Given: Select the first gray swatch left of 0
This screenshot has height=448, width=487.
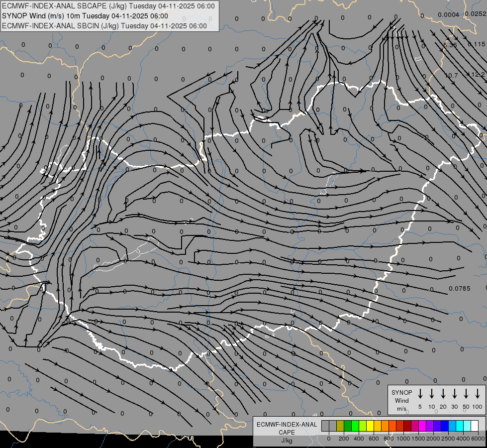Looking at the screenshot, I should (325, 426).
